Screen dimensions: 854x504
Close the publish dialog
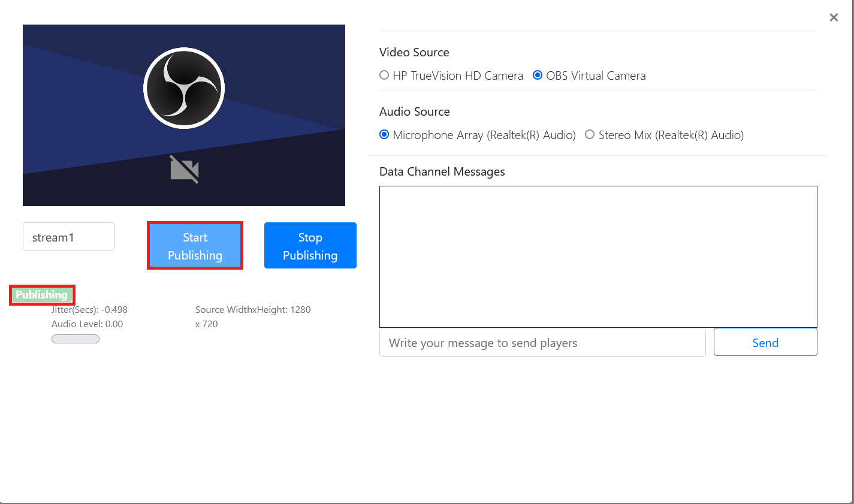[834, 17]
